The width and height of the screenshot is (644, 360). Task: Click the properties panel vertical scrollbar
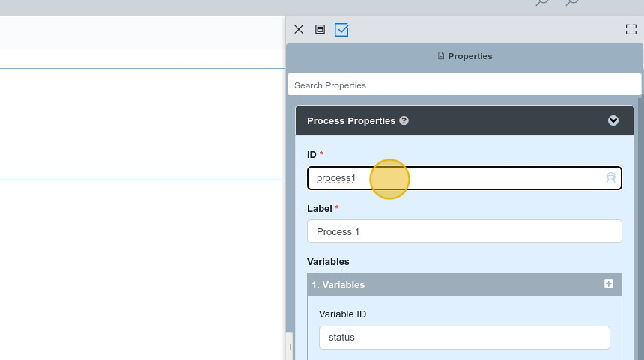640,228
